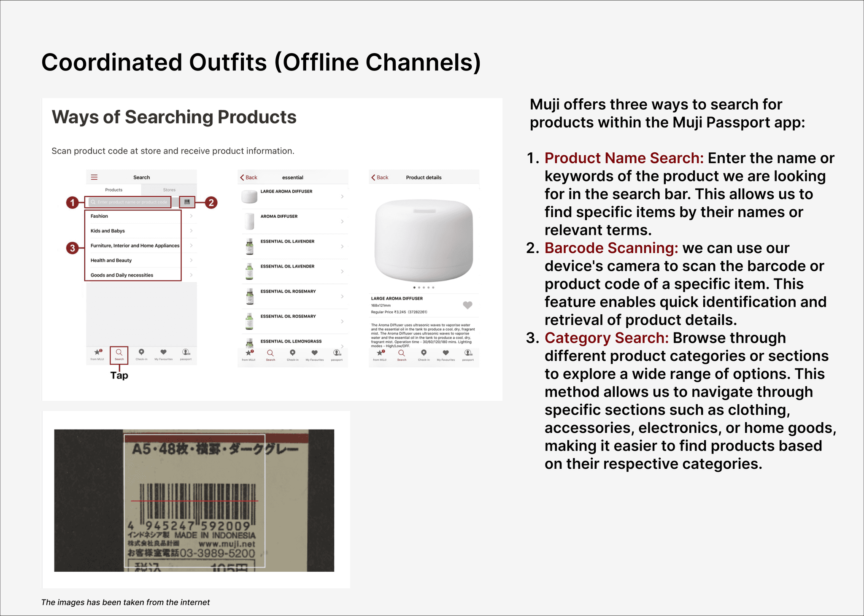Click the large diffuser product image
The image size is (864, 616).
(424, 240)
